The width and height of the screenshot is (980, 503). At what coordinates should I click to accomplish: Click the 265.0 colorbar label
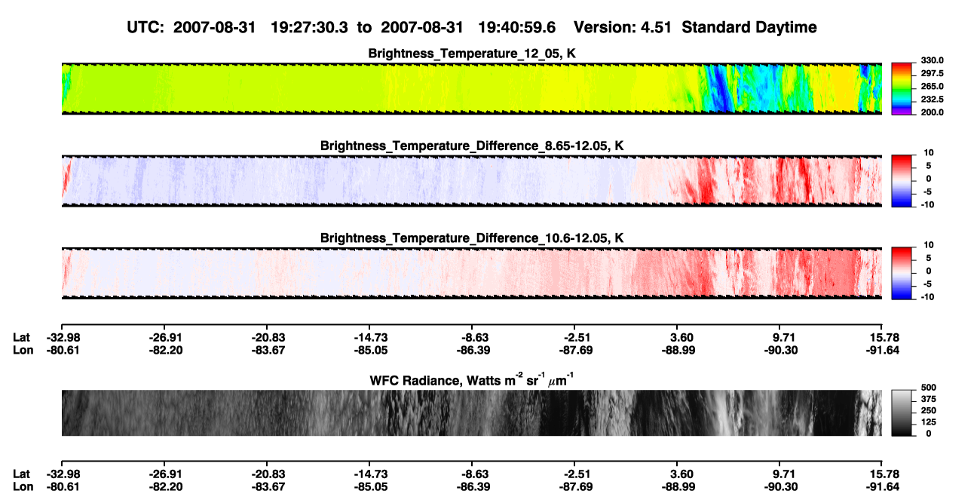click(x=933, y=87)
